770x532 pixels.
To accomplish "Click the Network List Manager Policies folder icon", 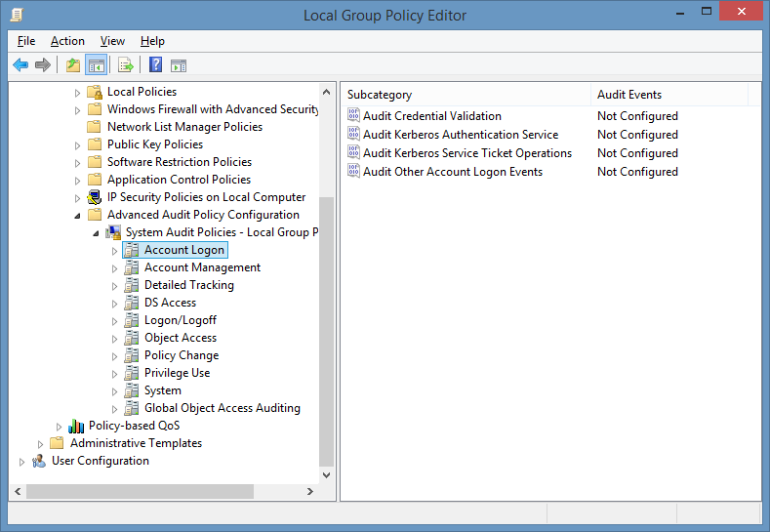I will 94,127.
